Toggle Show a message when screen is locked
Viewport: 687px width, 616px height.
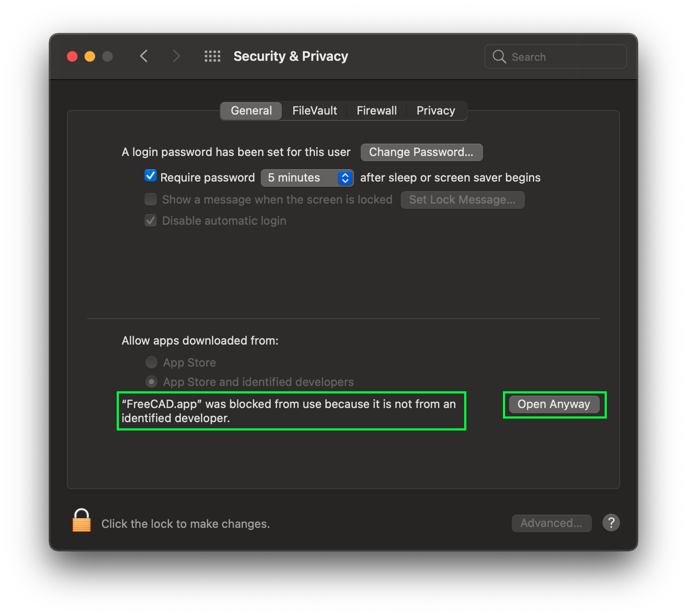point(150,199)
